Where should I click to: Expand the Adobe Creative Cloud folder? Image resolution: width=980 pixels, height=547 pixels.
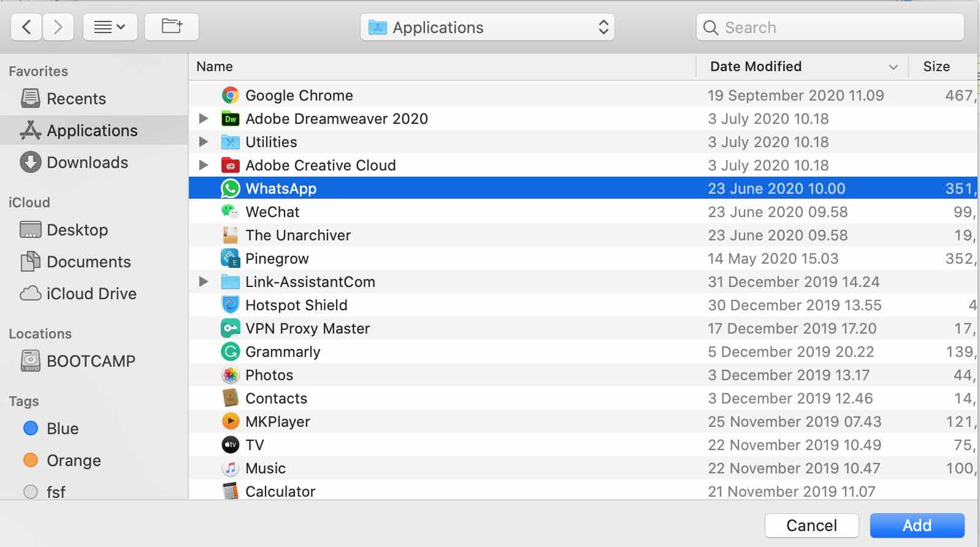204,165
